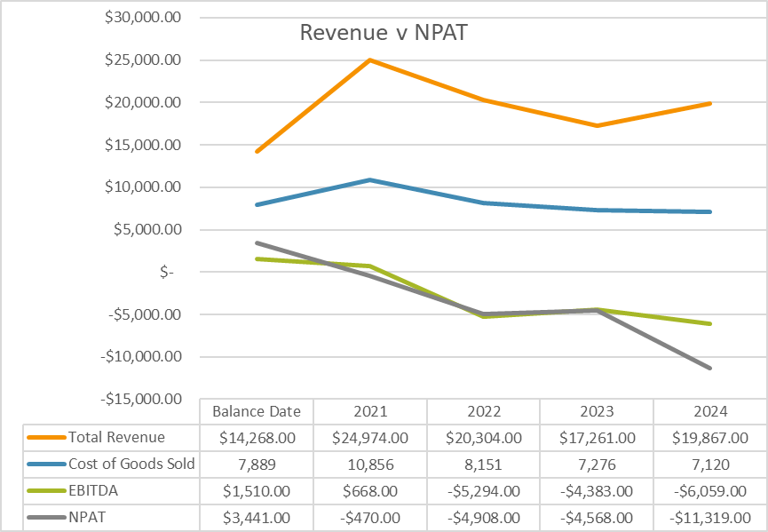Click the Cost of Goods Sold value 10,856
The height and width of the screenshot is (532, 768).
click(369, 464)
